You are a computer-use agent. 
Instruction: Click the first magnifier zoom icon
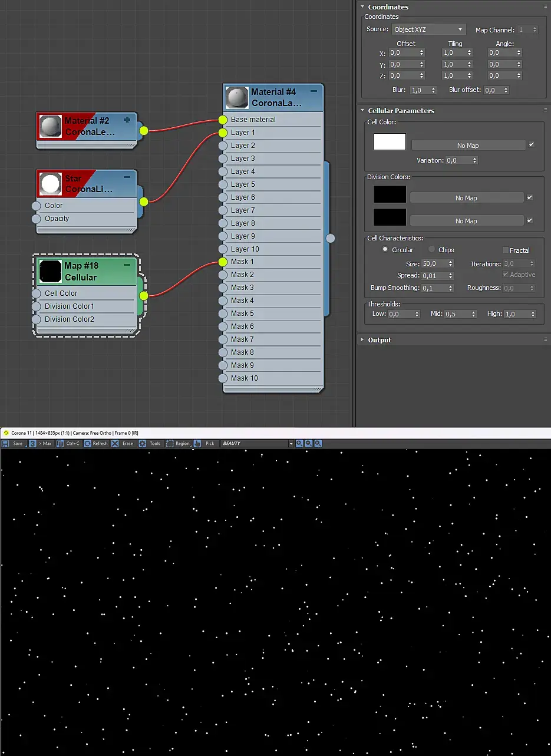click(299, 443)
